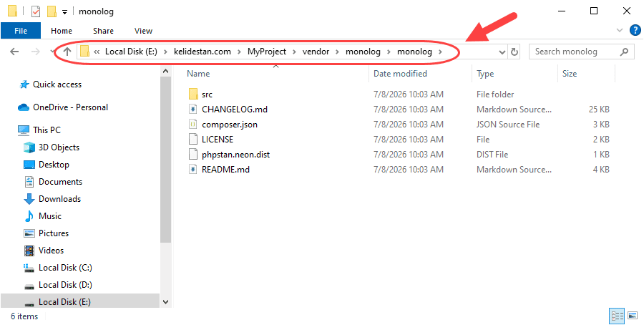Go up one folder level
The width and height of the screenshot is (644, 325).
[67, 52]
